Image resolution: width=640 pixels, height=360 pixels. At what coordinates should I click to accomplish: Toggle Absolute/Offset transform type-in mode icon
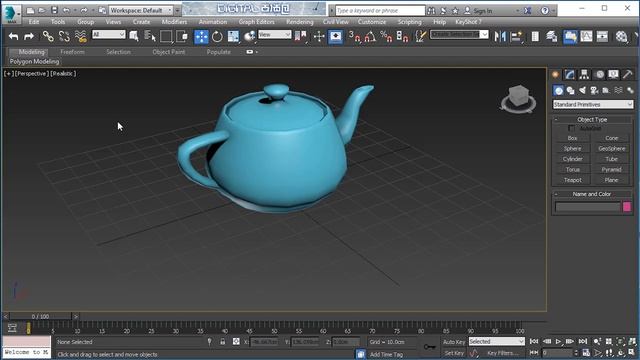(x=236, y=342)
